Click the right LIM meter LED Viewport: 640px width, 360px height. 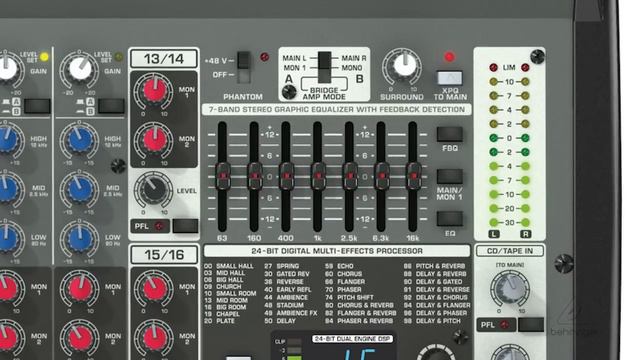[525, 67]
